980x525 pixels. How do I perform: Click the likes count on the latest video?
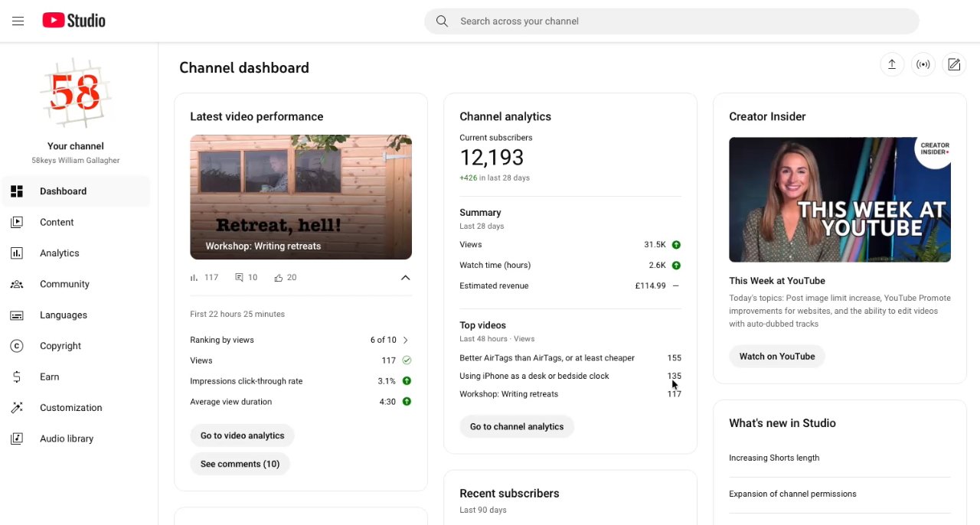(285, 277)
